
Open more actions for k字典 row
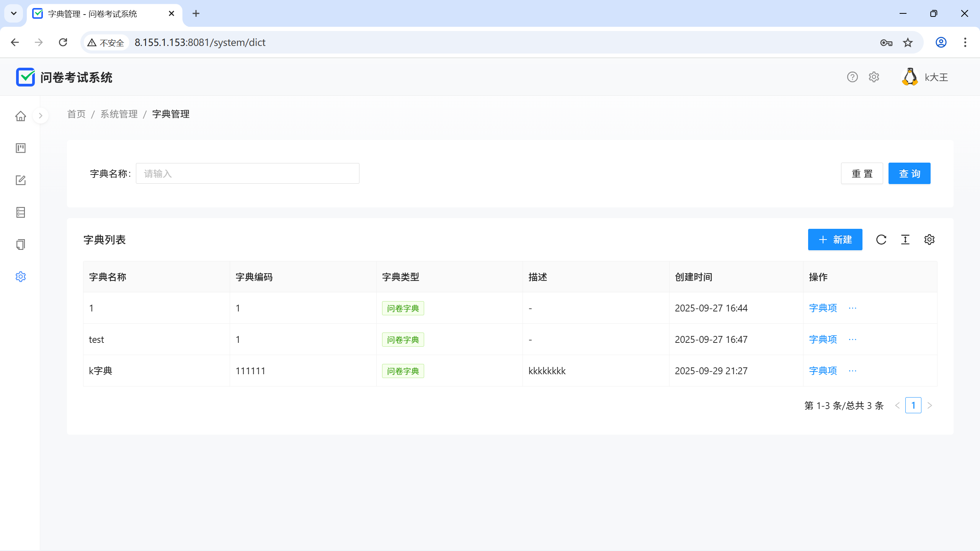[853, 371]
